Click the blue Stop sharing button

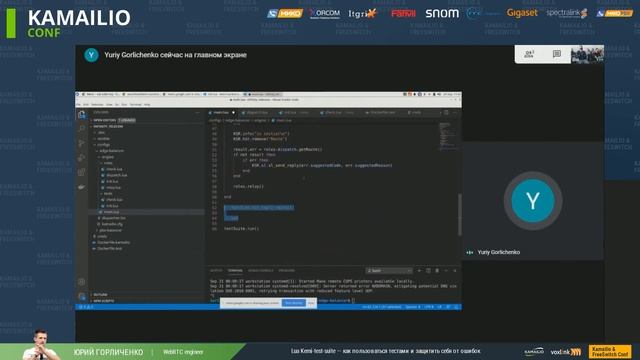[294, 303]
